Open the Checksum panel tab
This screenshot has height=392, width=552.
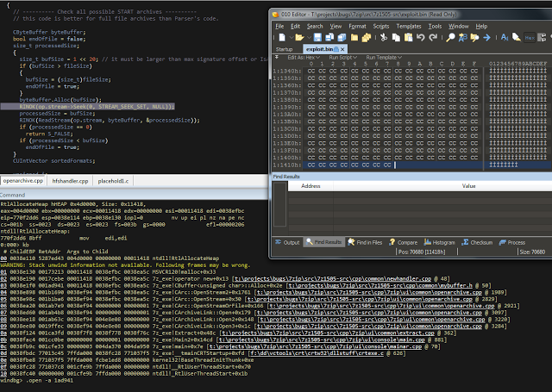(478, 242)
